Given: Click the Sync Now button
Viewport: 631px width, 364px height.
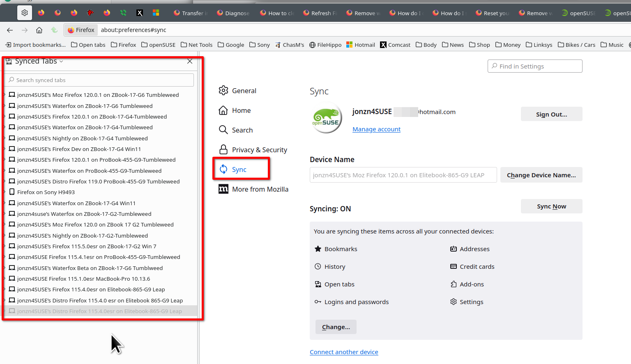Looking at the screenshot, I should (x=551, y=206).
